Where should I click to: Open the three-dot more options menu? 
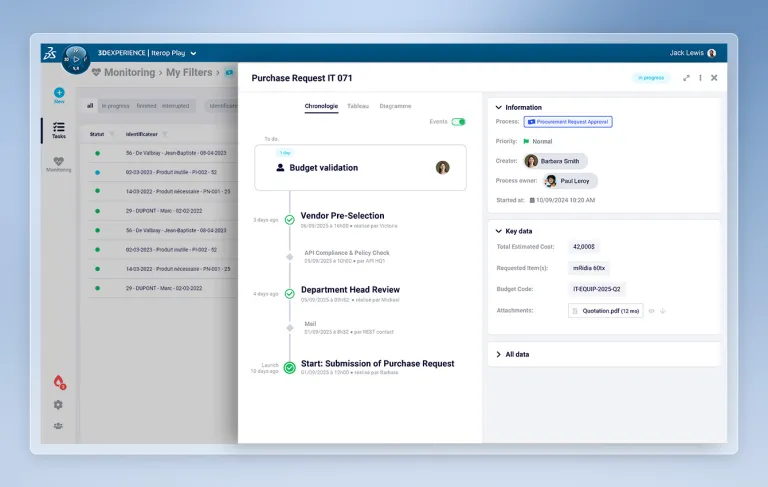click(700, 78)
